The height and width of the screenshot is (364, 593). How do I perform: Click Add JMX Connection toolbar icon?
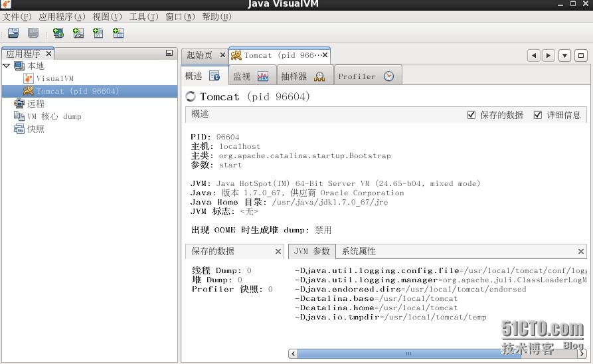78,33
